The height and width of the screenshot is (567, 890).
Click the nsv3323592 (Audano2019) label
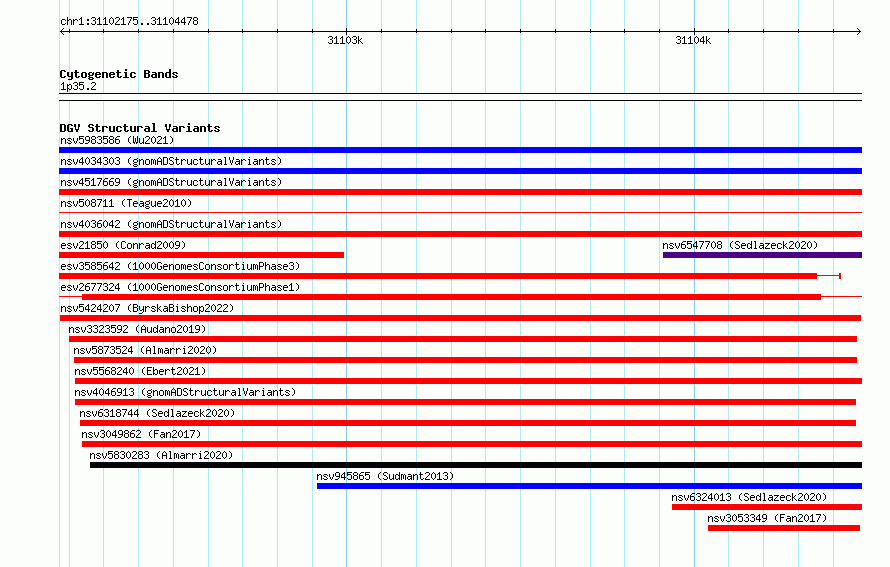137,329
